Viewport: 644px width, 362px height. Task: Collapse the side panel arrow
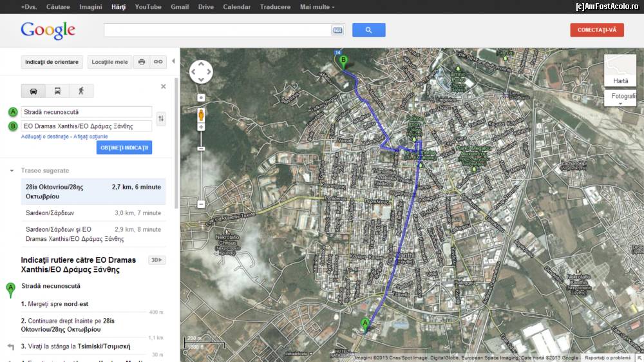point(173,61)
